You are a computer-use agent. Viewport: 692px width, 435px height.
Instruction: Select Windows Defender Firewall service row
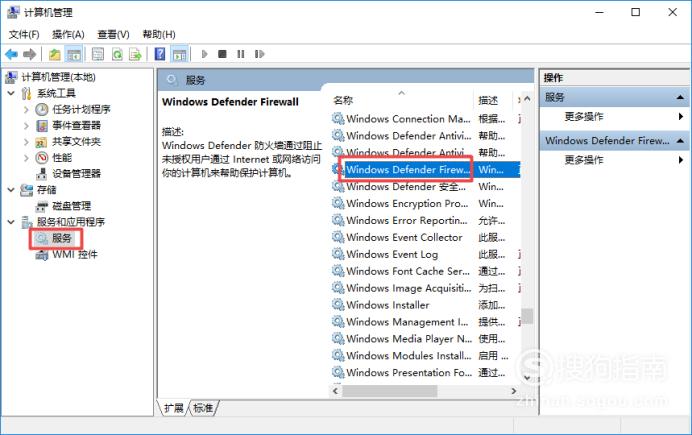point(425,170)
